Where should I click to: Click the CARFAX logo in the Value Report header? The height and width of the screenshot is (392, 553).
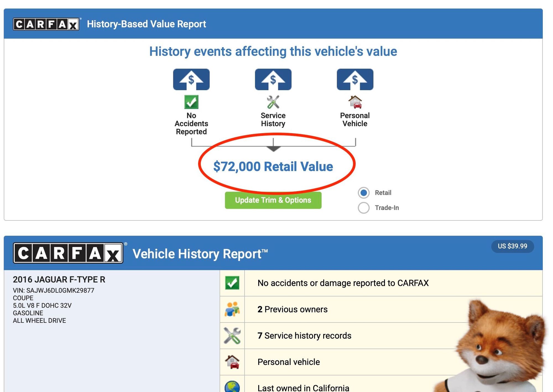point(46,24)
